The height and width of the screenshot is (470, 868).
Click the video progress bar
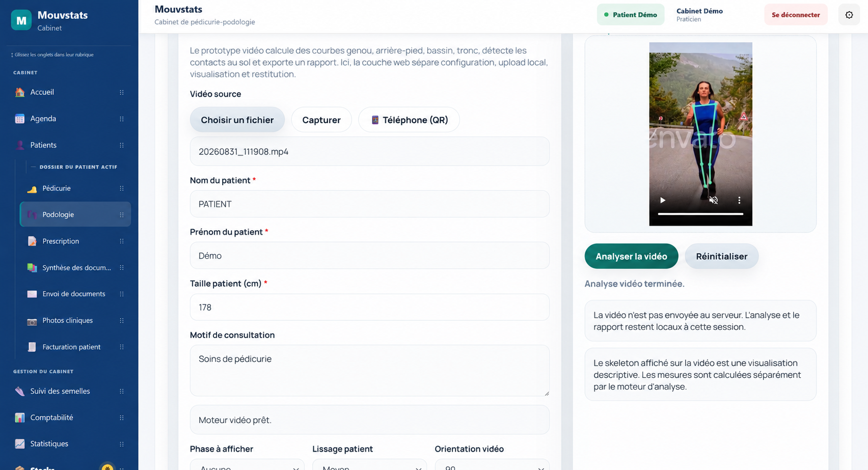[x=700, y=214]
